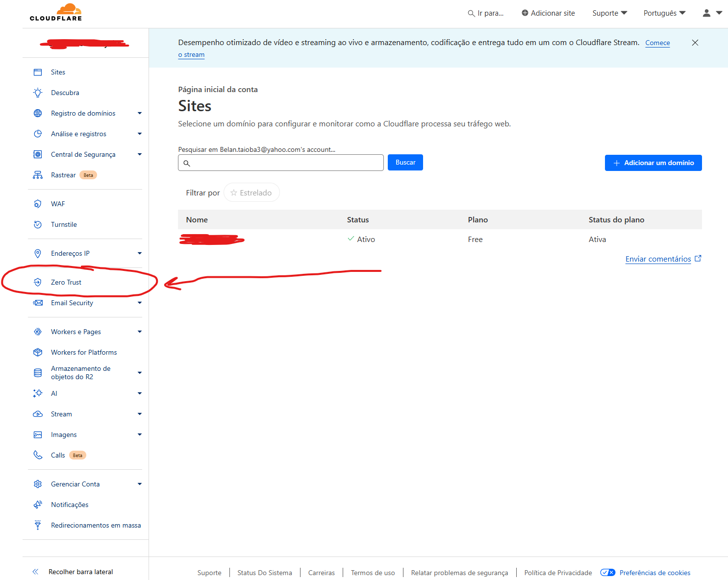Click the AI sparkles icon

[38, 393]
